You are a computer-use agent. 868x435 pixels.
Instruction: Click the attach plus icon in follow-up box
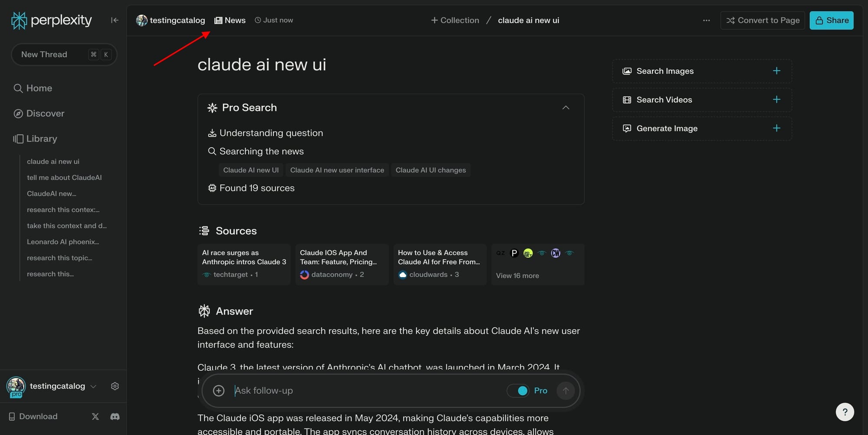[x=219, y=391]
